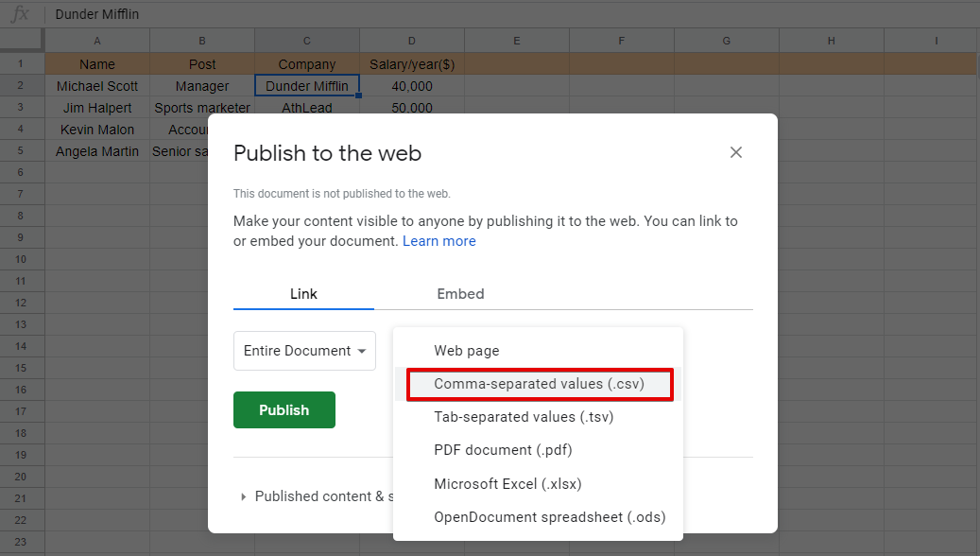
Task: Click the Salary/year($) header cell
Action: tap(412, 63)
